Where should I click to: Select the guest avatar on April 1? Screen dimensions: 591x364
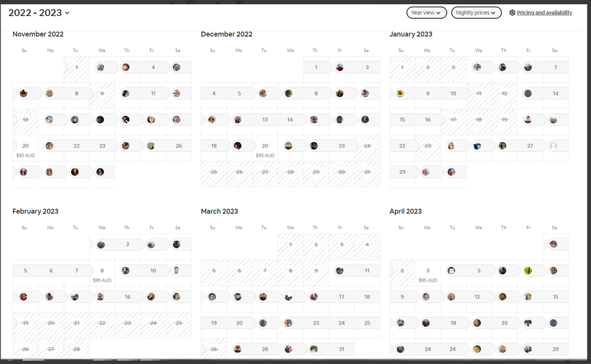[x=553, y=244]
